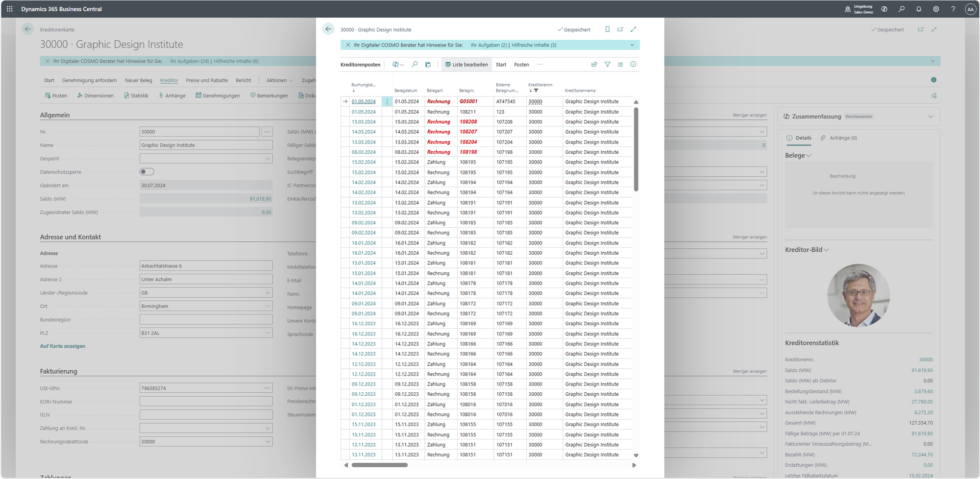Open the Gesperrt dropdown

(x=268, y=159)
